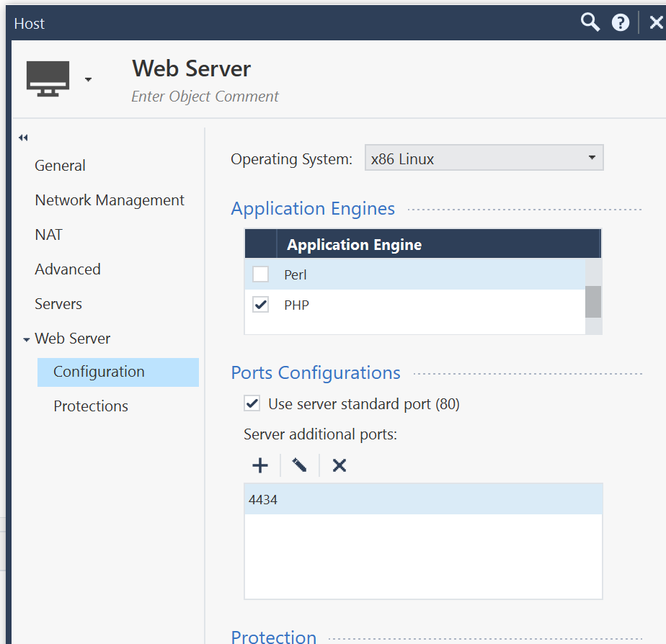
Task: Delete selected port with the X icon
Action: tap(339, 465)
